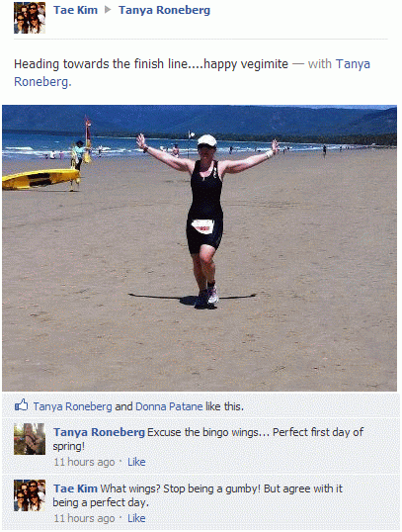Open Tae Kim's profile picture at top
402x532 pixels.
30,18
